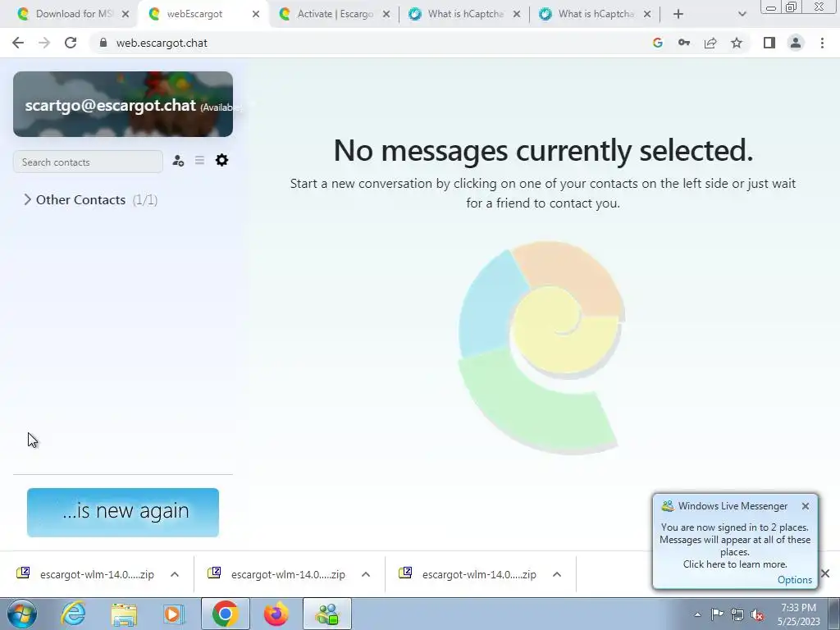840x630 pixels.
Task: Expand options for third zip download
Action: [x=557, y=574]
